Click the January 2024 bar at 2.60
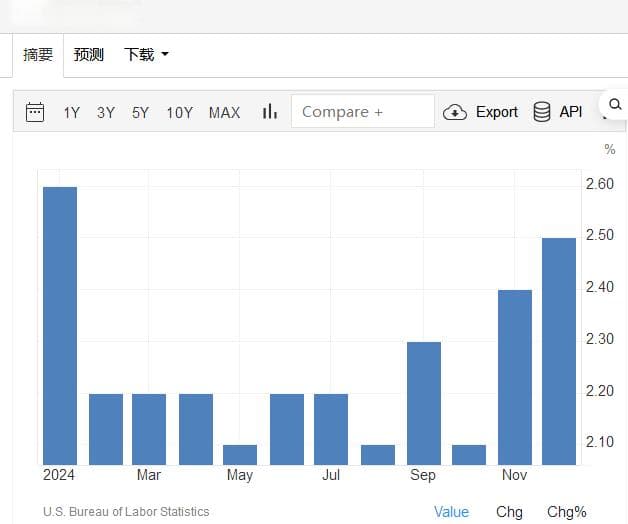The width and height of the screenshot is (628, 524). coord(60,326)
